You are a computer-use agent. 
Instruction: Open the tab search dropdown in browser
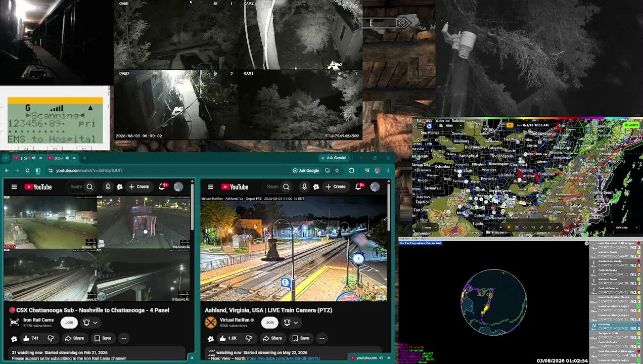[x=7, y=158]
